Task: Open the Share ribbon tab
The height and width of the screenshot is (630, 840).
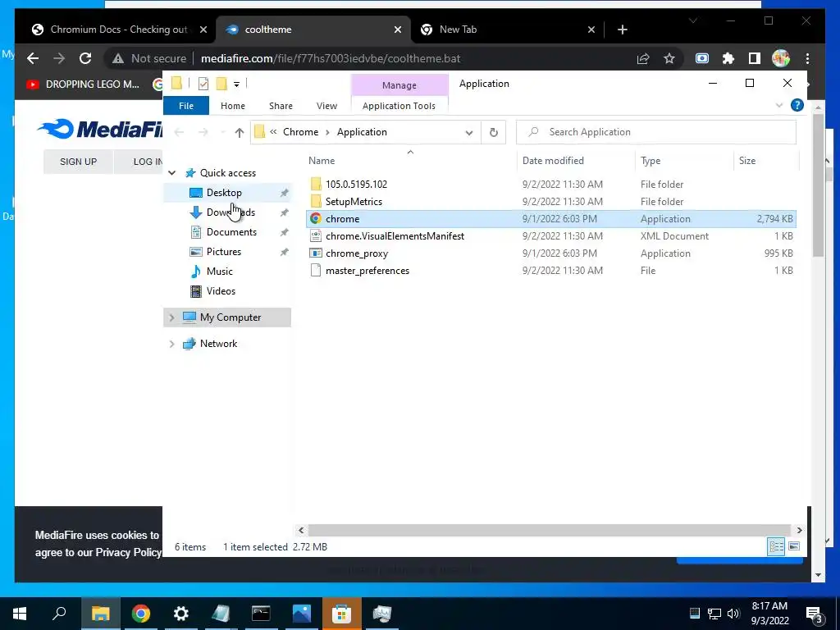Action: [281, 106]
